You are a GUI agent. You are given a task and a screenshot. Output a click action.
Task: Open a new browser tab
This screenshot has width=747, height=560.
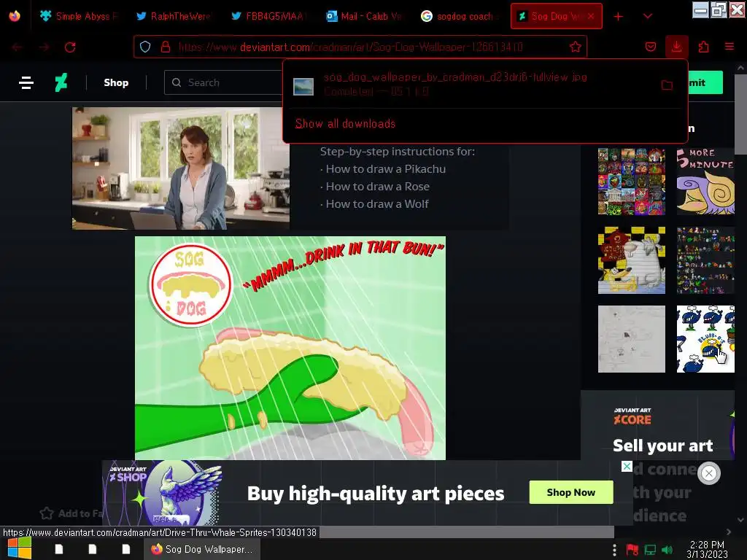coord(619,17)
